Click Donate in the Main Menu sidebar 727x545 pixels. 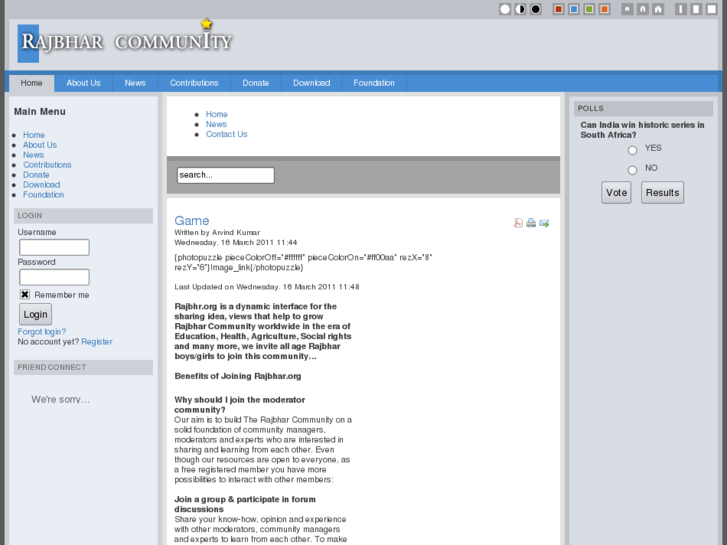pos(36,175)
